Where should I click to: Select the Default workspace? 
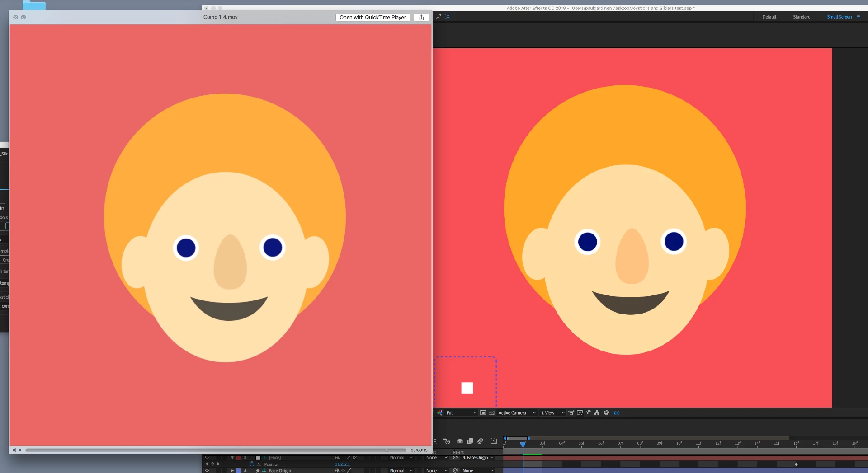coord(769,17)
